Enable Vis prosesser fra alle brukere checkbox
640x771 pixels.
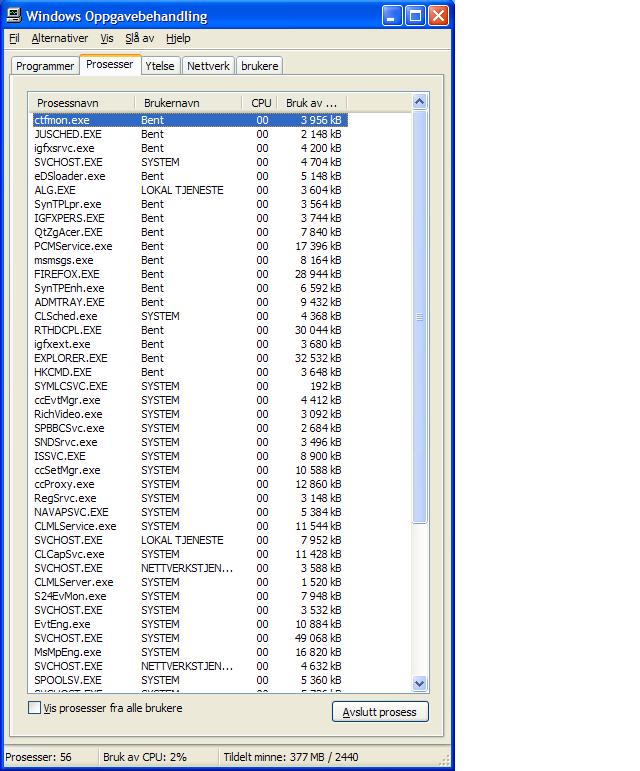point(35,708)
